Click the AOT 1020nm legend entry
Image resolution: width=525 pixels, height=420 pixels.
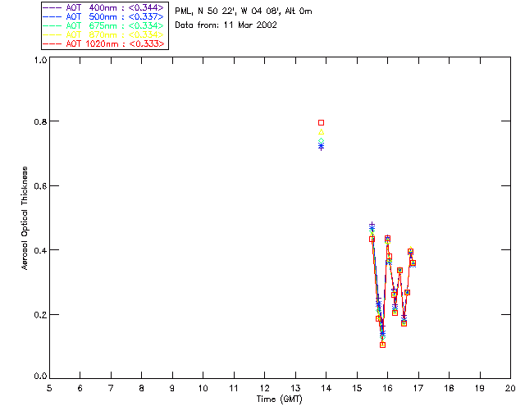pyautogui.click(x=103, y=43)
